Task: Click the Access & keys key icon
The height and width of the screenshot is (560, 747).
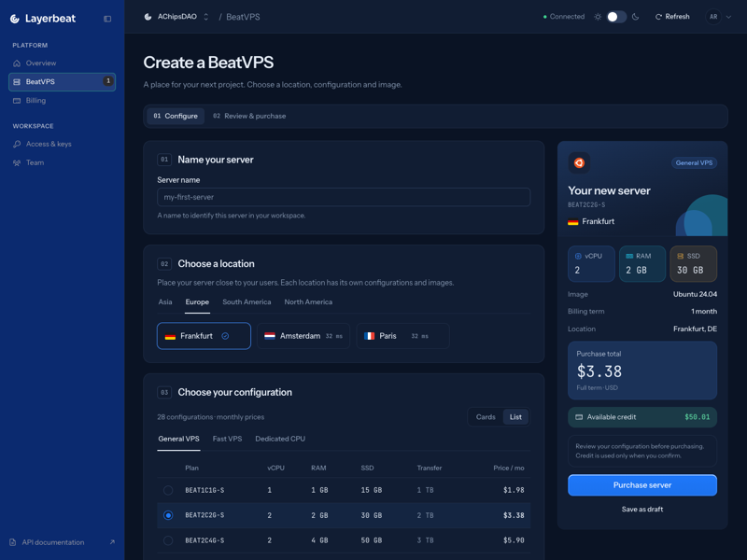Action: pos(17,144)
